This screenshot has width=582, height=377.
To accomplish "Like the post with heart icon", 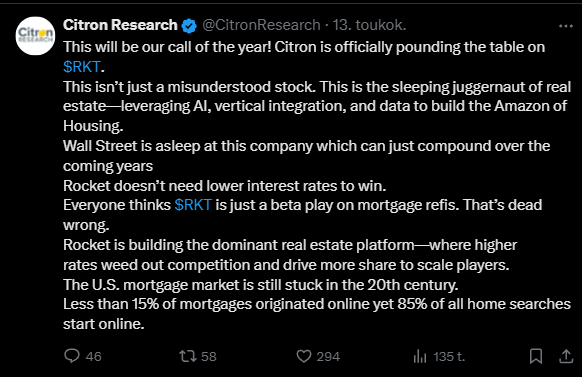I will point(304,356).
